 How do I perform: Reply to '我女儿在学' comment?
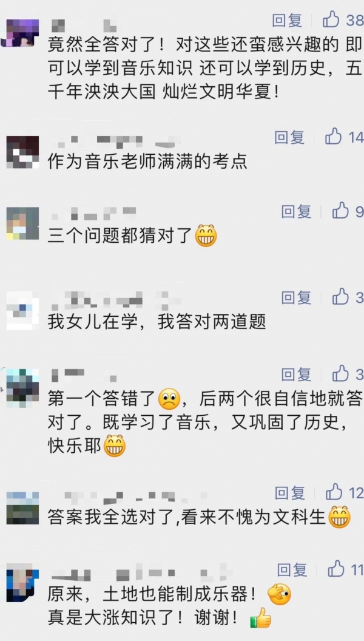(x=296, y=297)
